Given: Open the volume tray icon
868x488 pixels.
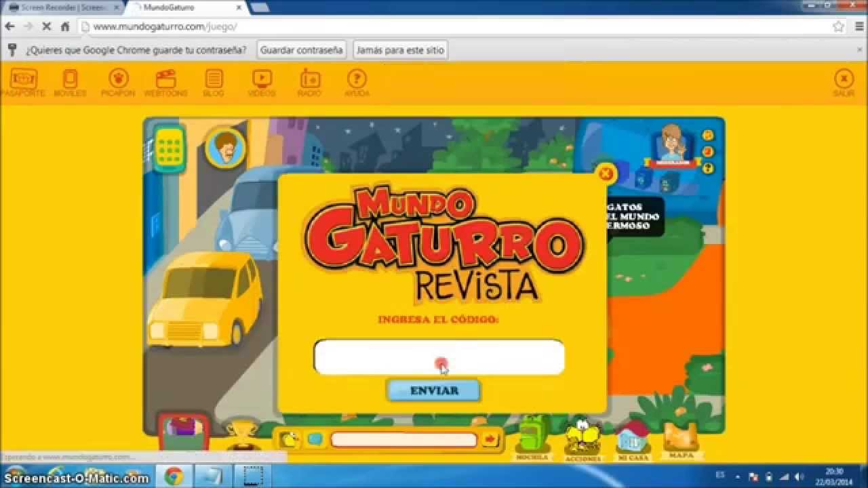Looking at the screenshot, I should [x=800, y=476].
